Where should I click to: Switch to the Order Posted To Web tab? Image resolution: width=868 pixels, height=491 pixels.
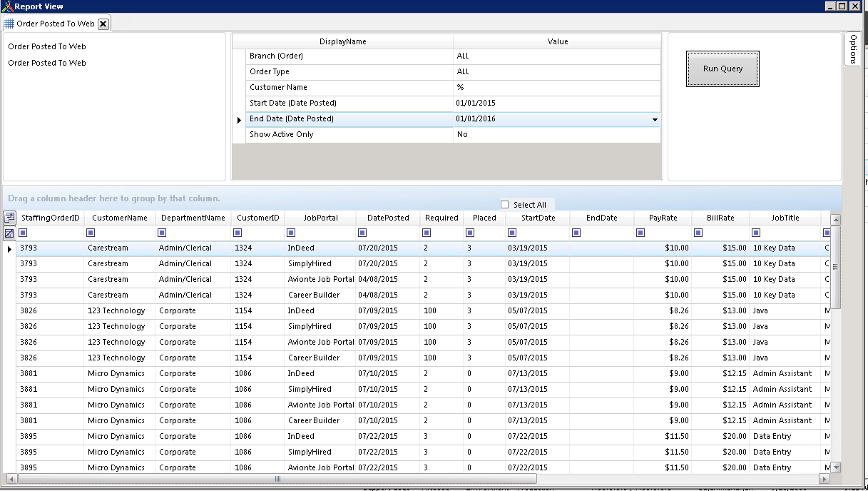point(56,24)
